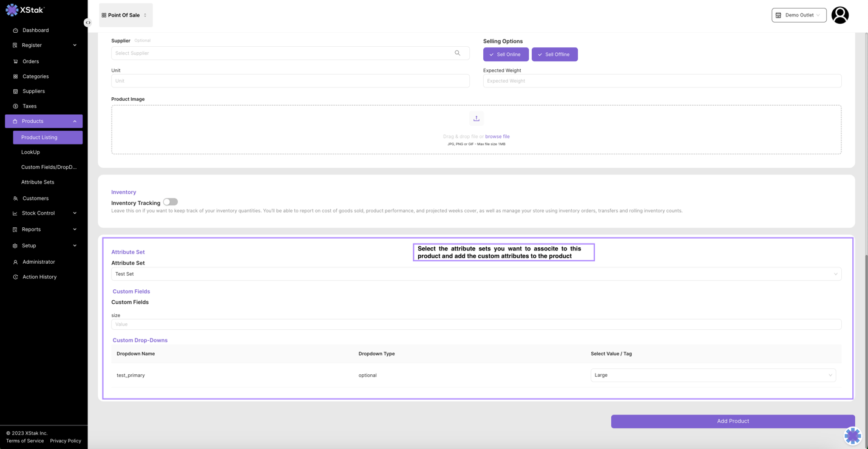
Task: Open the Attribute Sets submenu item
Action: pos(38,182)
